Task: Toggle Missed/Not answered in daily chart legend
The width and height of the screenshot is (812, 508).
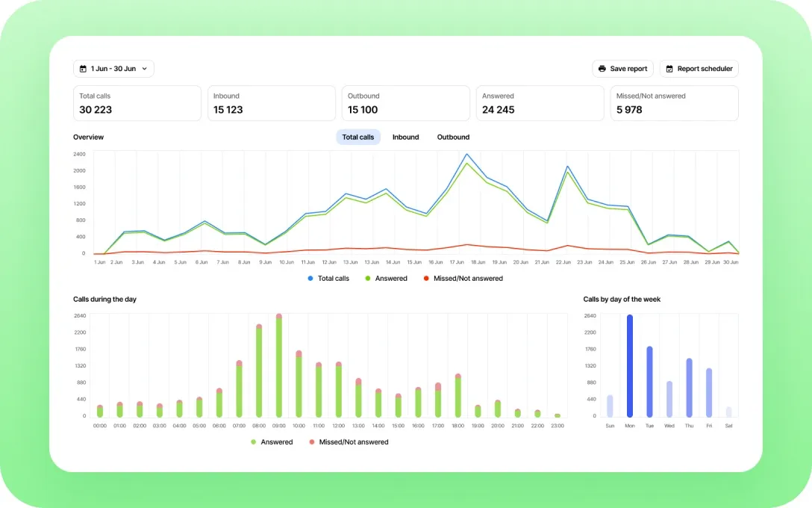Action: pos(349,442)
